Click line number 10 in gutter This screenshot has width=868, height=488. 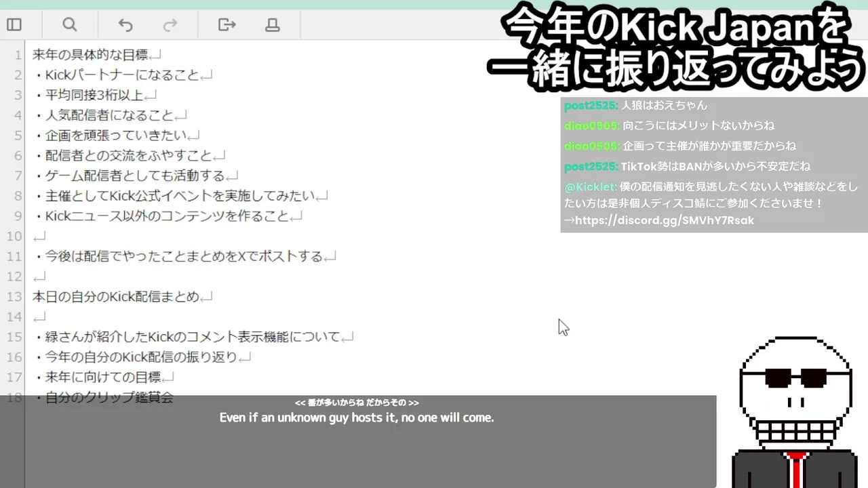coord(14,236)
